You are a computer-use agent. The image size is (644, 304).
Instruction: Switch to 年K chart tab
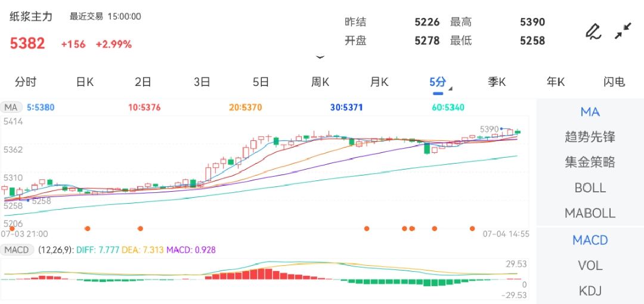point(555,82)
